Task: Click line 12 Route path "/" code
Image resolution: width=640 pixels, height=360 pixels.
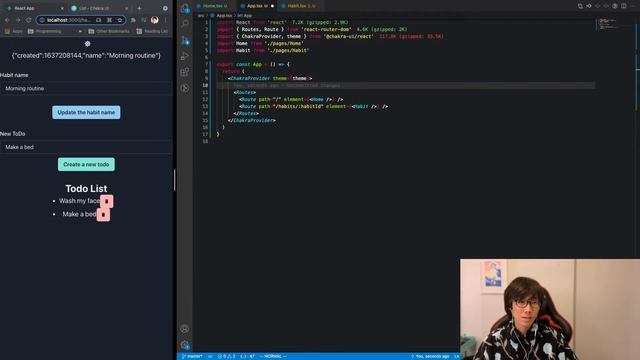Action: click(x=291, y=99)
